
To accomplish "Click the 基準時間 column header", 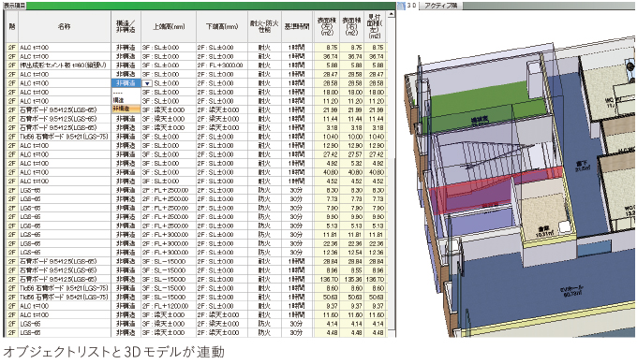I will (297, 26).
